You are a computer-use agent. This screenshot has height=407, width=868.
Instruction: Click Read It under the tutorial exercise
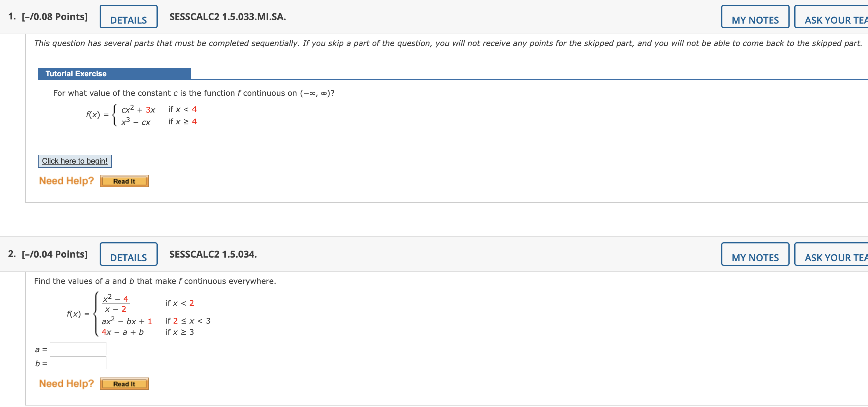click(x=124, y=181)
